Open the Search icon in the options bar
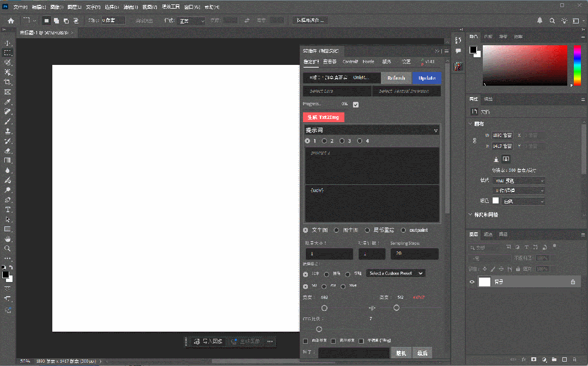 (x=552, y=21)
